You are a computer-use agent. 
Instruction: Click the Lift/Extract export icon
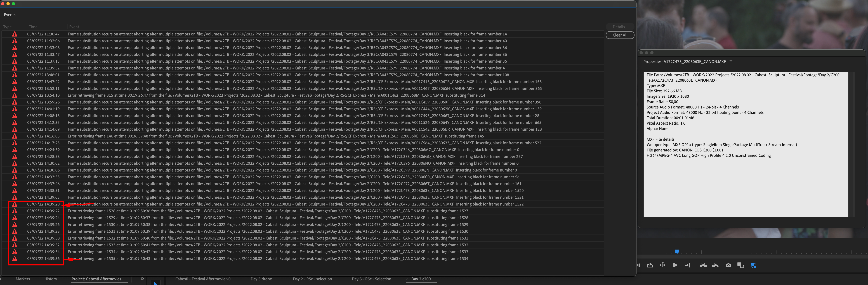(x=650, y=265)
